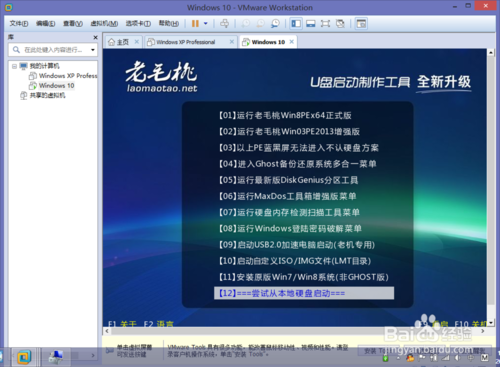500x367 pixels.
Task: Click the VMware Workstation taskbar icon
Action: pyautogui.click(x=24, y=357)
